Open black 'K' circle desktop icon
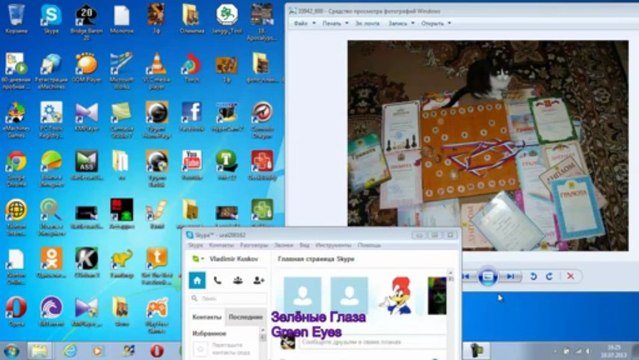Image resolution: width=639 pixels, height=360 pixels. click(x=86, y=263)
